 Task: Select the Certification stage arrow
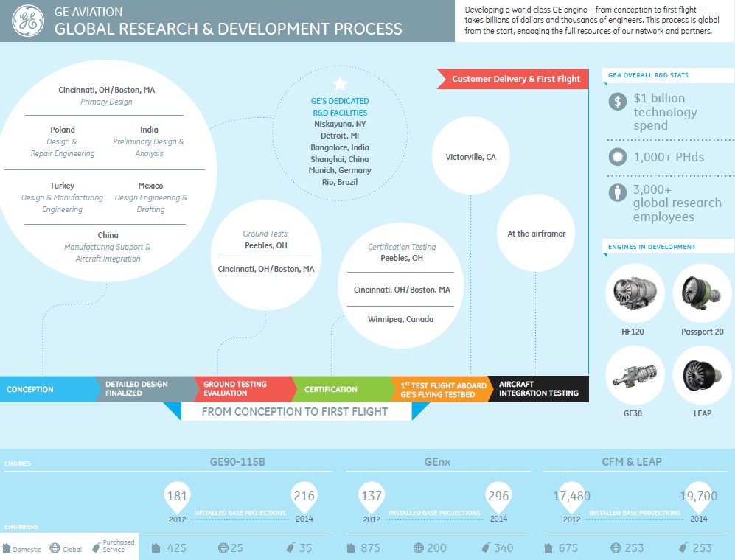pyautogui.click(x=343, y=389)
